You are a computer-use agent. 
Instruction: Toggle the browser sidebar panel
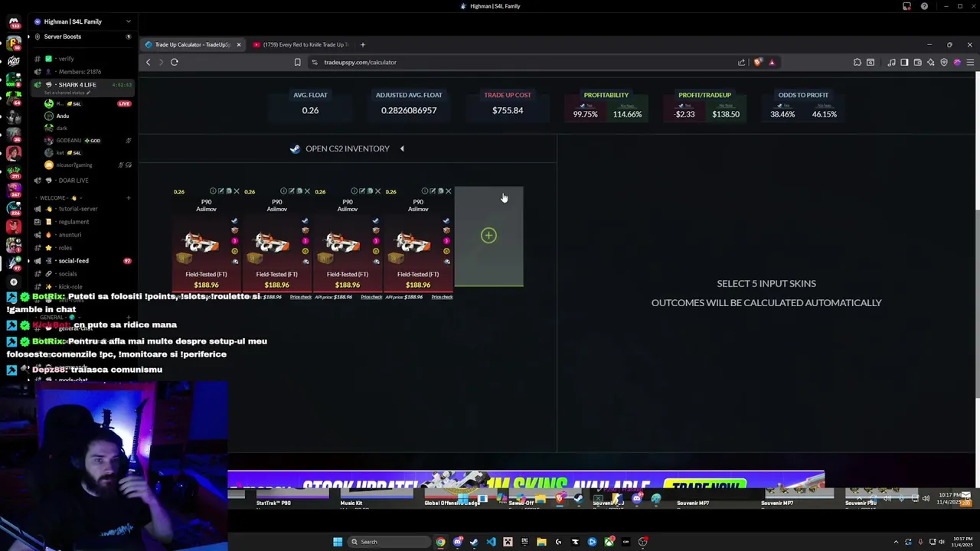904,62
